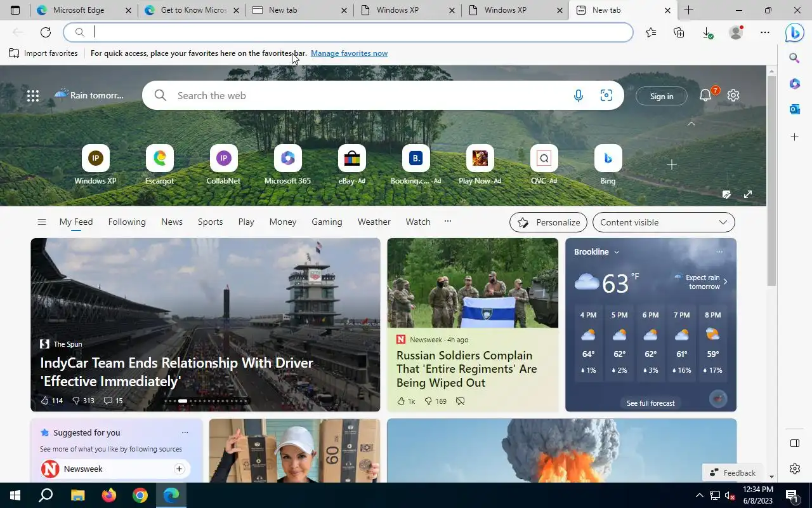Open Suggested for you options
The width and height of the screenshot is (812, 508).
(185, 432)
